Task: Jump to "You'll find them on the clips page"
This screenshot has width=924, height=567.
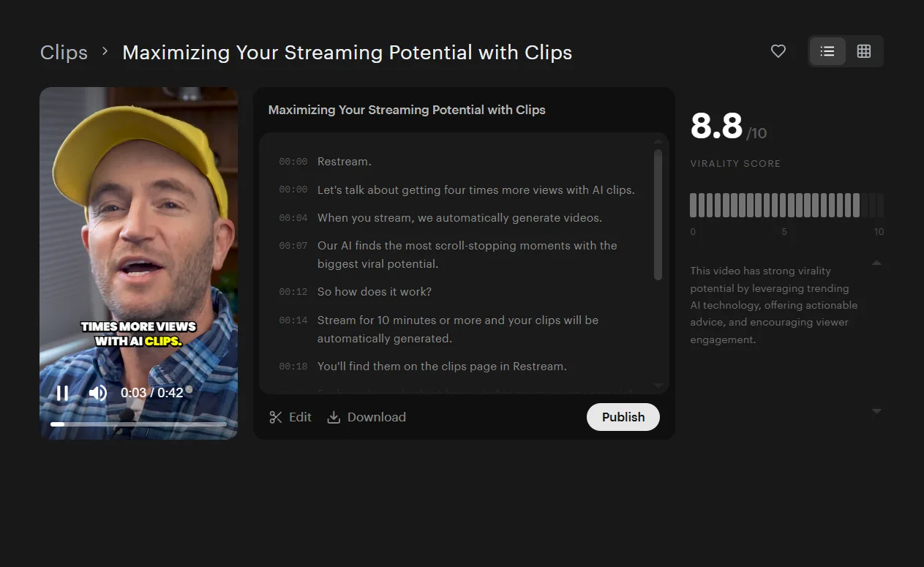Action: 442,367
